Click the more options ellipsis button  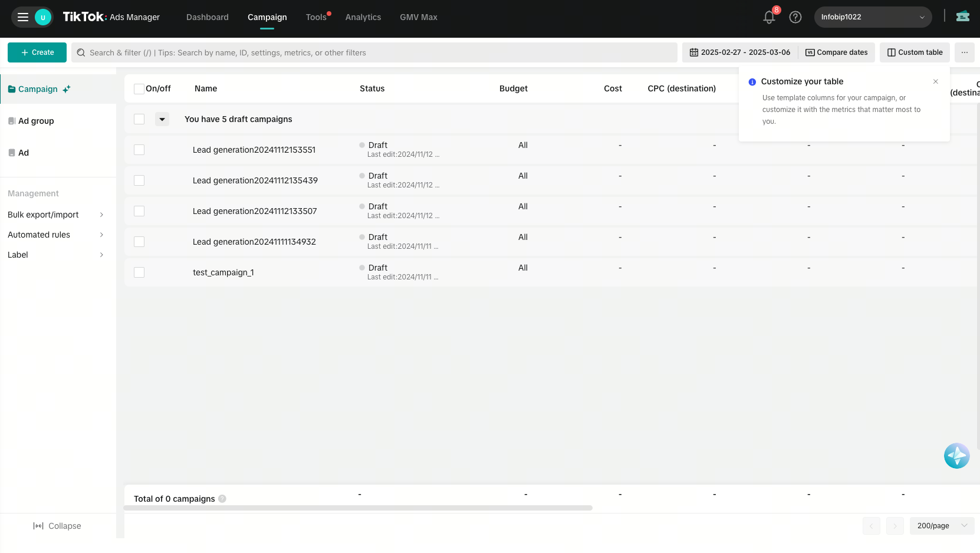coord(965,52)
